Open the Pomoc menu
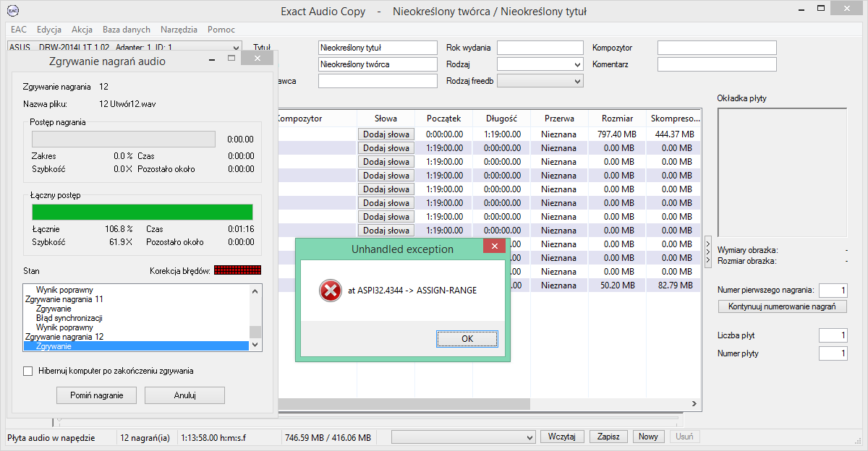Screen dimensions: 868x451 coord(221,30)
